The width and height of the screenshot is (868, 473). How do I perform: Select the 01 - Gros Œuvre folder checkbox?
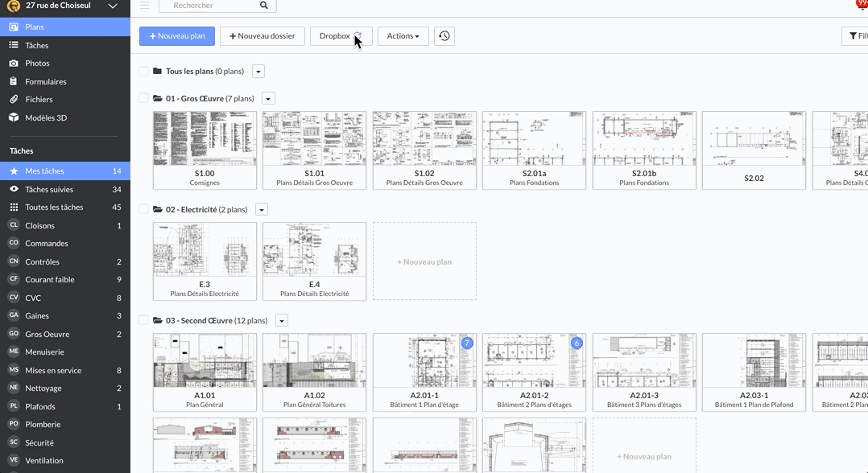[144, 98]
